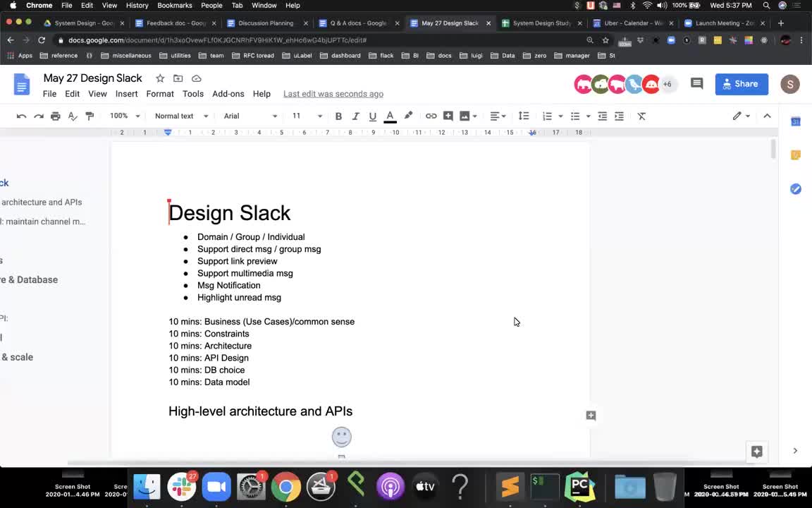Click the Line spacing icon
The image size is (812, 508).
[524, 116]
